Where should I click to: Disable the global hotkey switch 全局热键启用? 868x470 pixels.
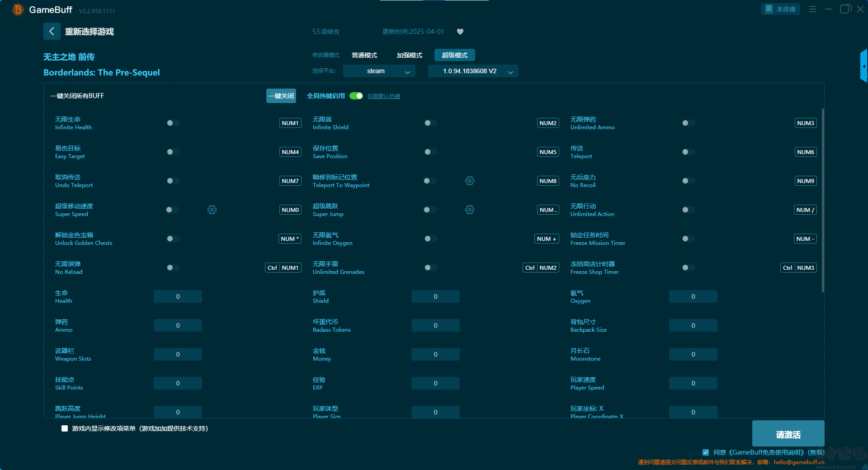click(356, 96)
